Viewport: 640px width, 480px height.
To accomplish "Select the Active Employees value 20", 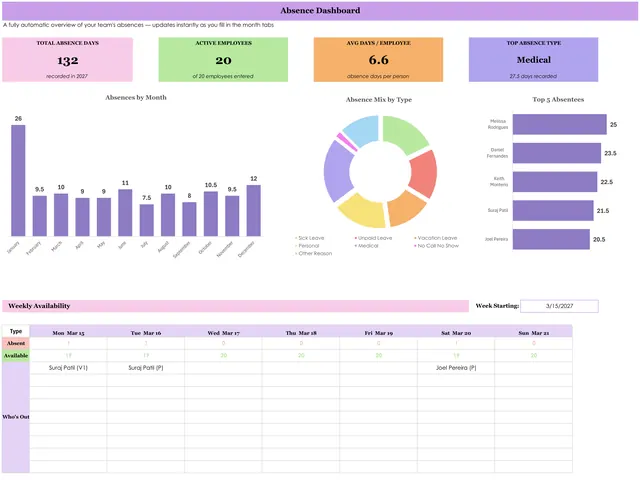I will (223, 60).
